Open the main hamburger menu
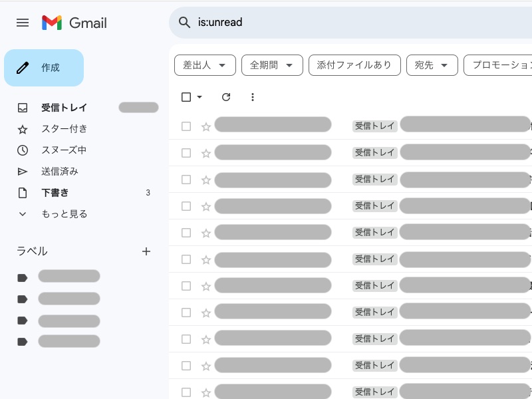This screenshot has height=399, width=532. (23, 23)
